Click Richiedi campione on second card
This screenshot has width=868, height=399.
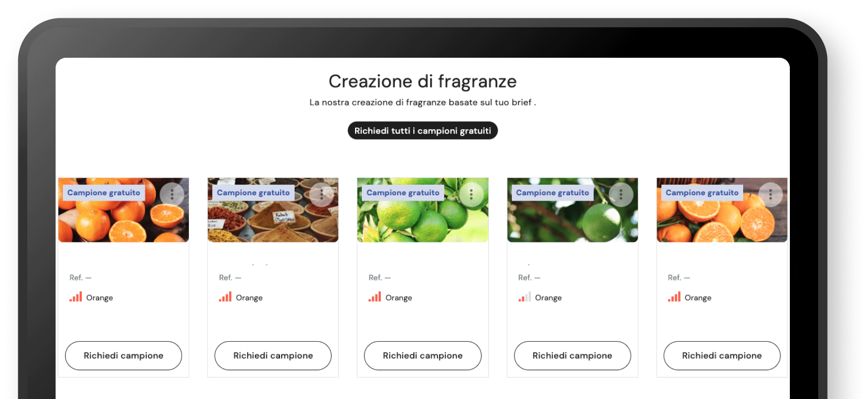273,355
